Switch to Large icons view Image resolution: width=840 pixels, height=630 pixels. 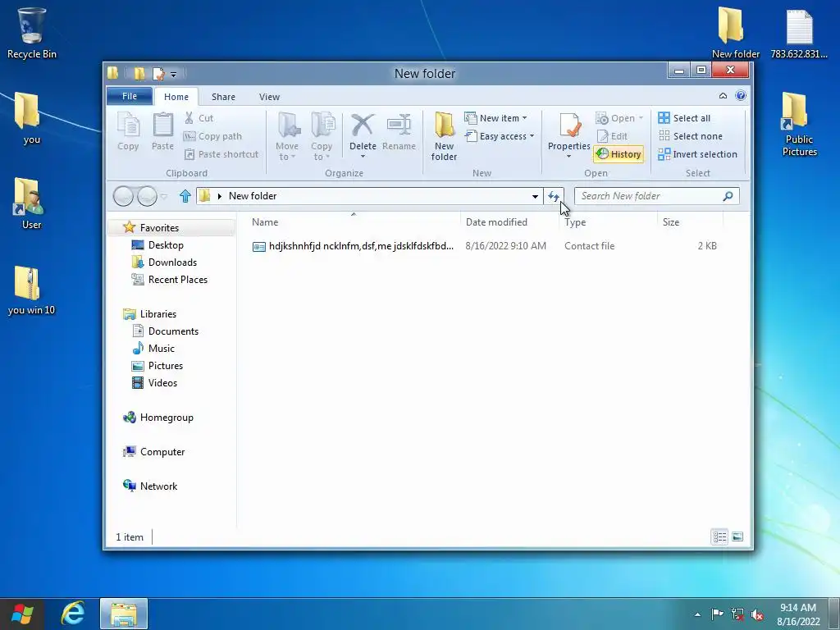tap(737, 536)
